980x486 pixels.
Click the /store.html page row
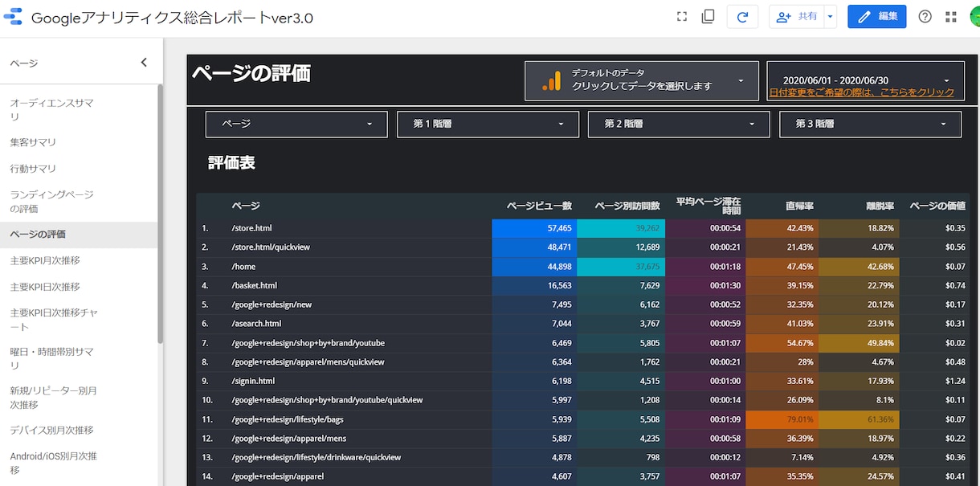[x=583, y=228]
